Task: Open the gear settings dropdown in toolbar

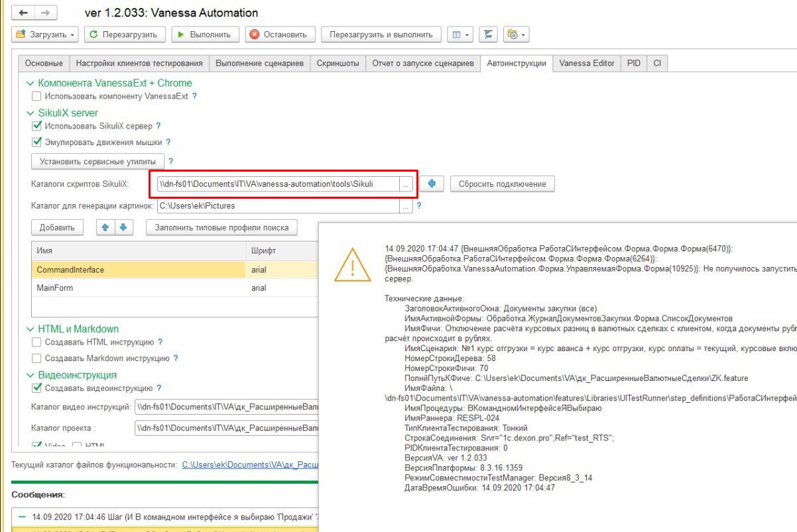Action: [516, 34]
